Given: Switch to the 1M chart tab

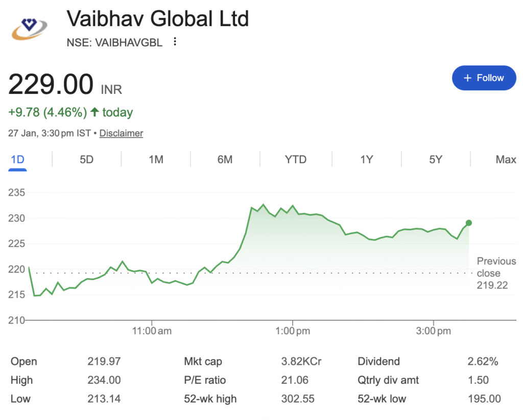Looking at the screenshot, I should coord(156,160).
